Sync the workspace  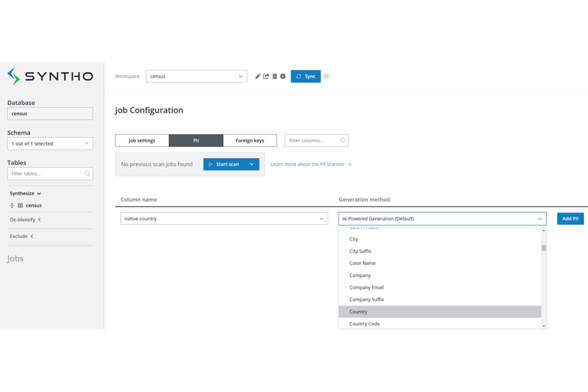tap(306, 76)
